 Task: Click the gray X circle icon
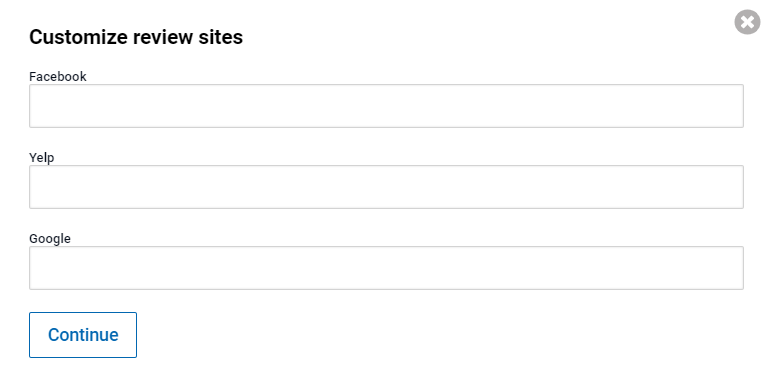coord(747,22)
